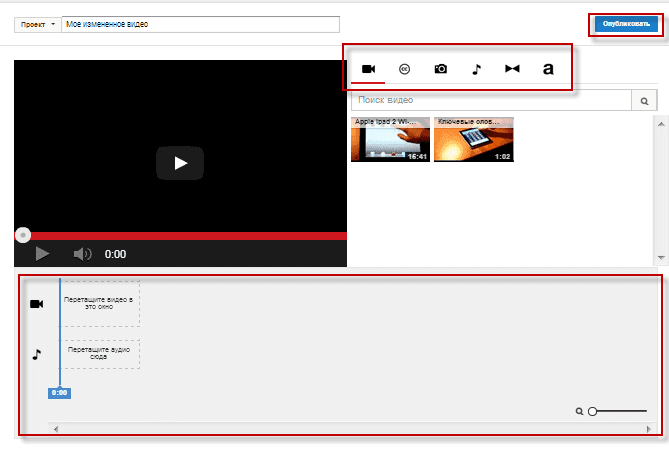
Task: Click the timeline zoom slider handle
Action: point(592,411)
